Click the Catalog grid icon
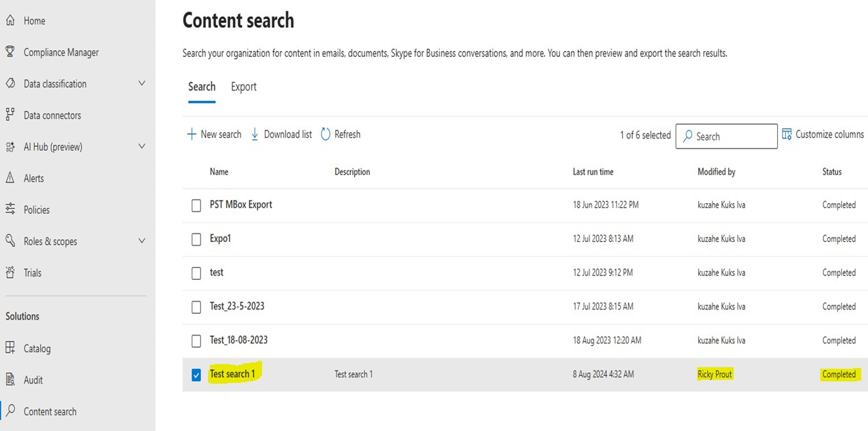This screenshot has width=868, height=431. coord(10,348)
